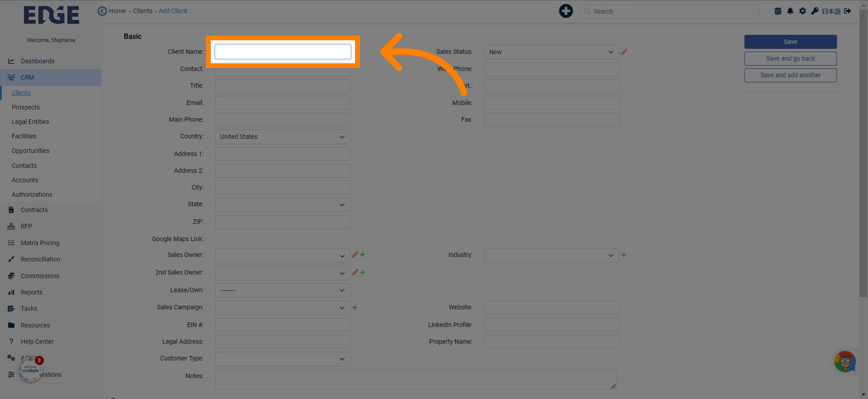Open the Sales Status dropdown
Image resolution: width=868 pixels, height=399 pixels.
click(x=552, y=52)
